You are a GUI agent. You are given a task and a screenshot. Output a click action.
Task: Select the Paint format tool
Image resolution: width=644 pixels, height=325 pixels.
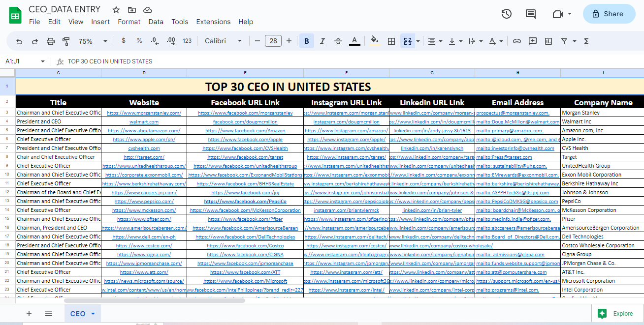[66, 41]
